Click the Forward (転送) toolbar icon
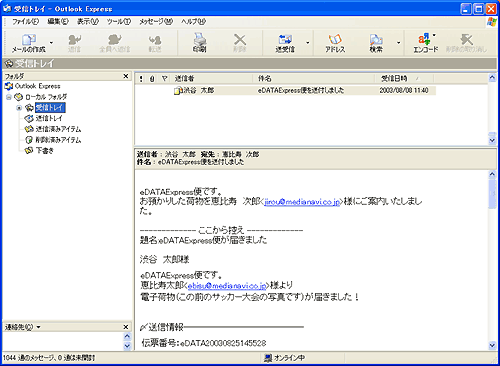The image size is (500, 366). 154,39
